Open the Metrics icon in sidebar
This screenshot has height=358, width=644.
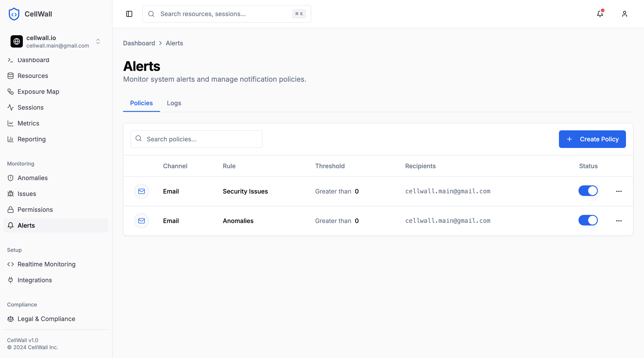tap(11, 123)
